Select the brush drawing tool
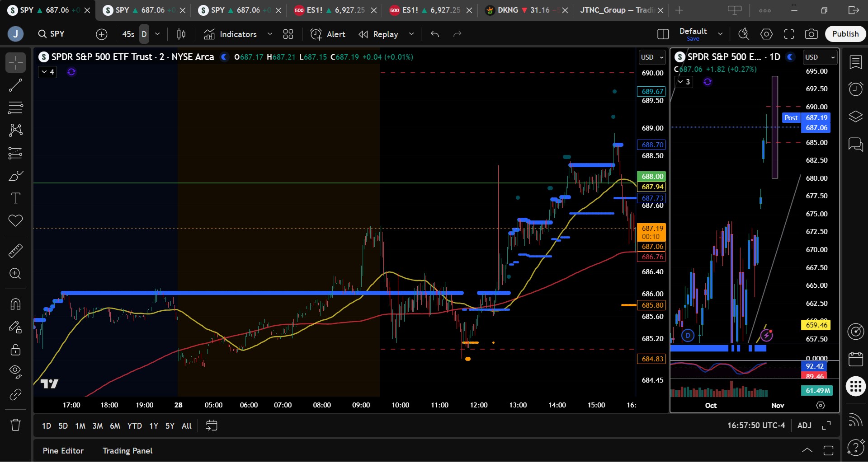 pos(15,176)
